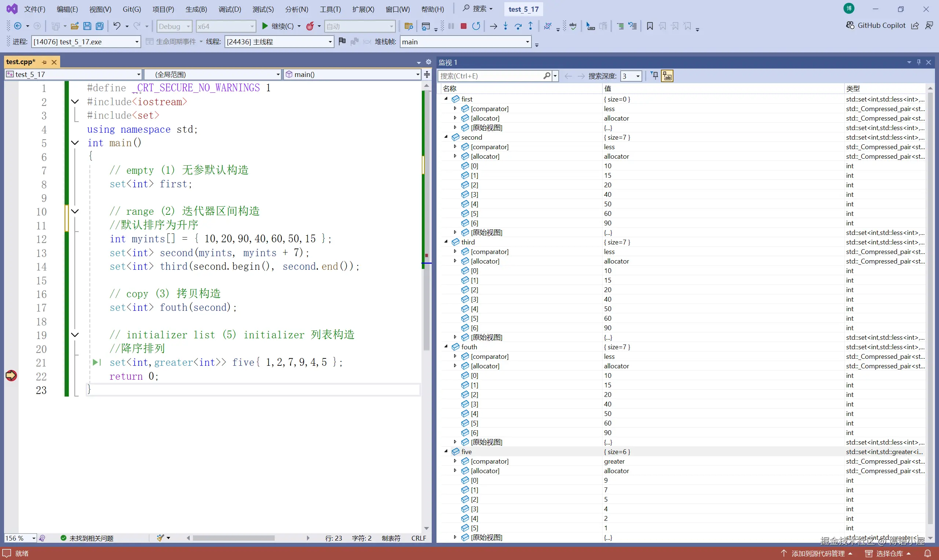Click the Hot Reload flame icon
Screen dimensions: 939x560
tap(310, 26)
